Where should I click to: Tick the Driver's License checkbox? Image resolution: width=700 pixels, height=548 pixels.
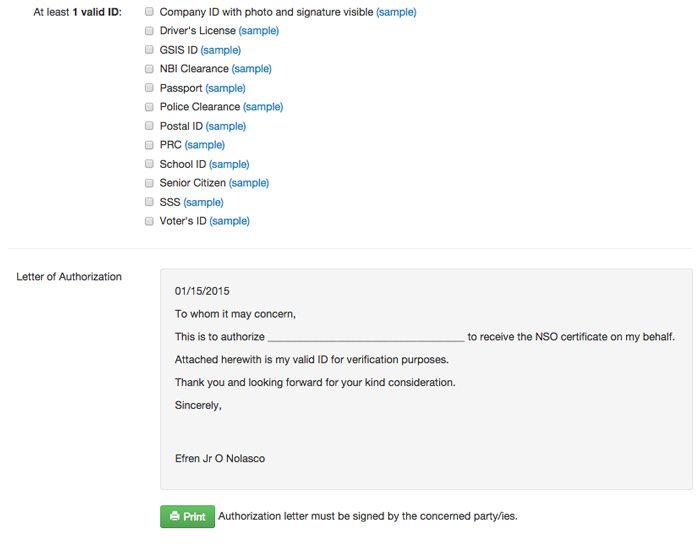[x=149, y=31]
